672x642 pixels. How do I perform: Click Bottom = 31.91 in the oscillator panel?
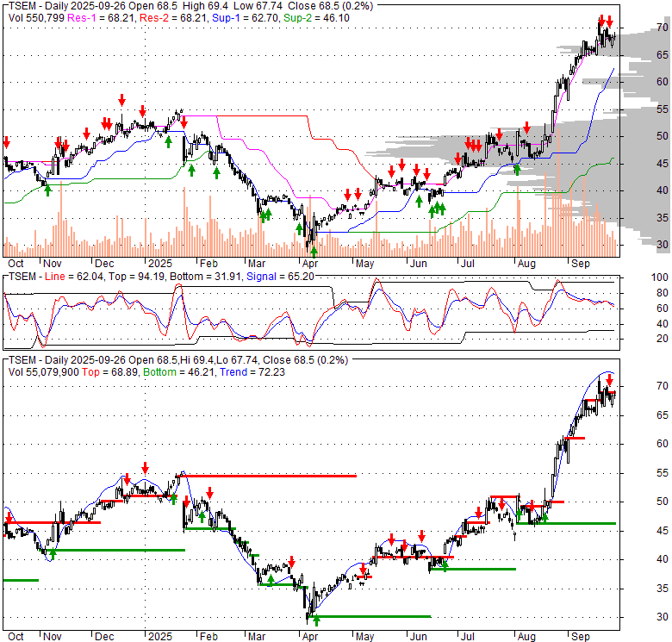click(x=207, y=277)
